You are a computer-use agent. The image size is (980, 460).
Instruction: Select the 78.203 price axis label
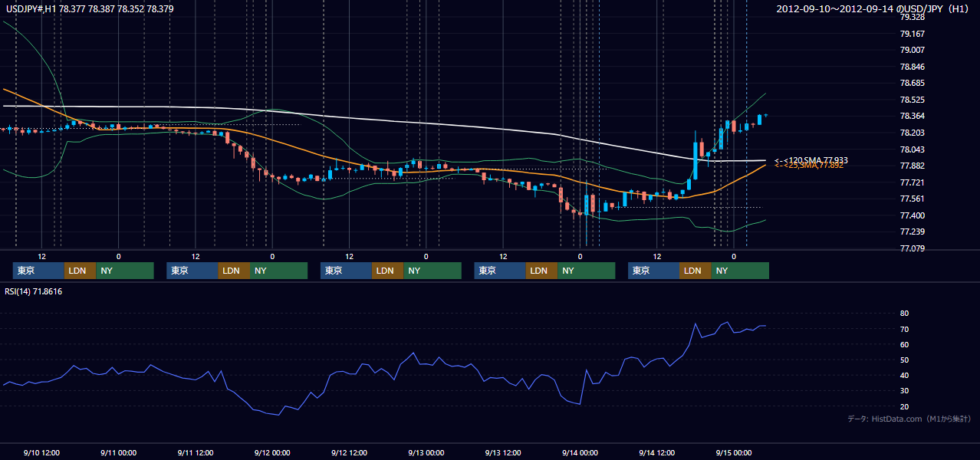point(912,133)
